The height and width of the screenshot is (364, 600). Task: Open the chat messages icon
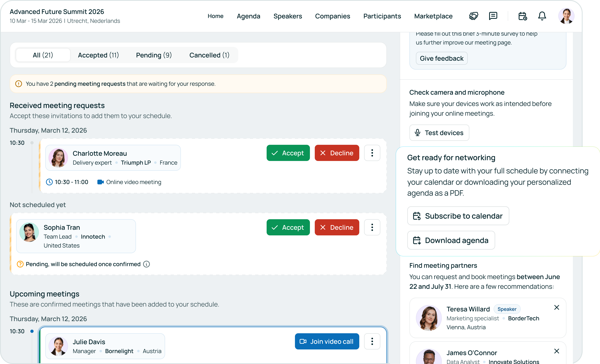point(493,16)
